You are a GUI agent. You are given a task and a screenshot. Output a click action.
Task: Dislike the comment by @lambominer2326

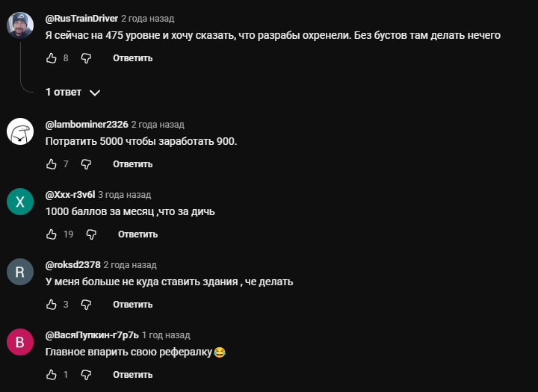(86, 164)
